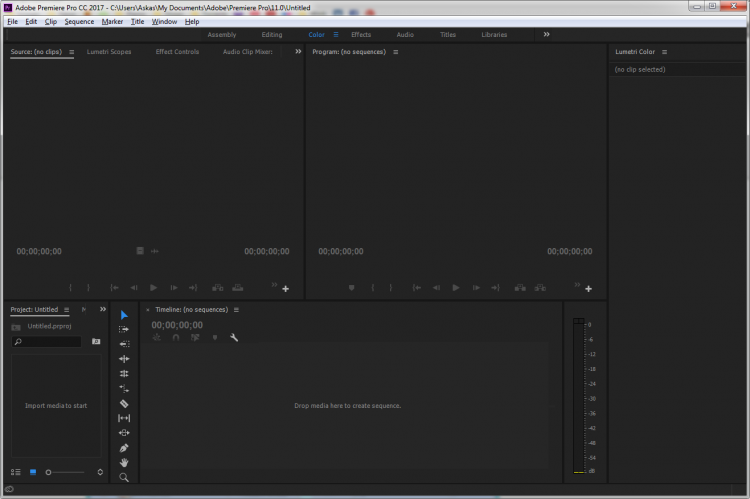Activate the Zoom tool in the toolbar

pyautogui.click(x=124, y=478)
